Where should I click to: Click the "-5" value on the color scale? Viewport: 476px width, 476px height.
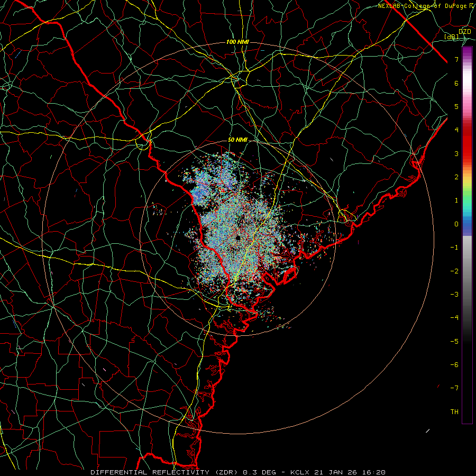coord(454,341)
